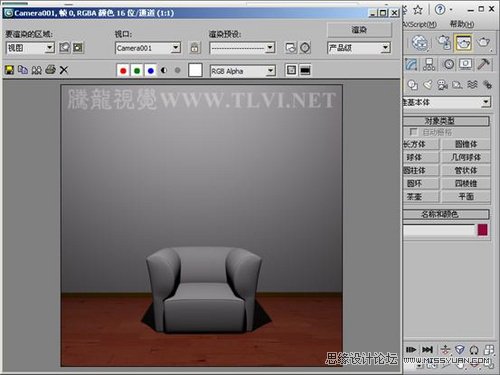Open the 视口 Camera001 dropdown

coord(148,48)
